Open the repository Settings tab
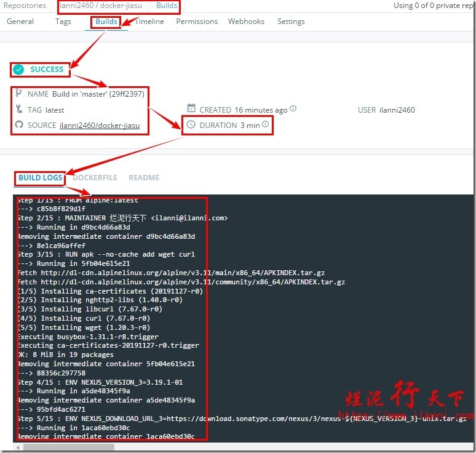The height and width of the screenshot is (453, 476). (x=291, y=22)
